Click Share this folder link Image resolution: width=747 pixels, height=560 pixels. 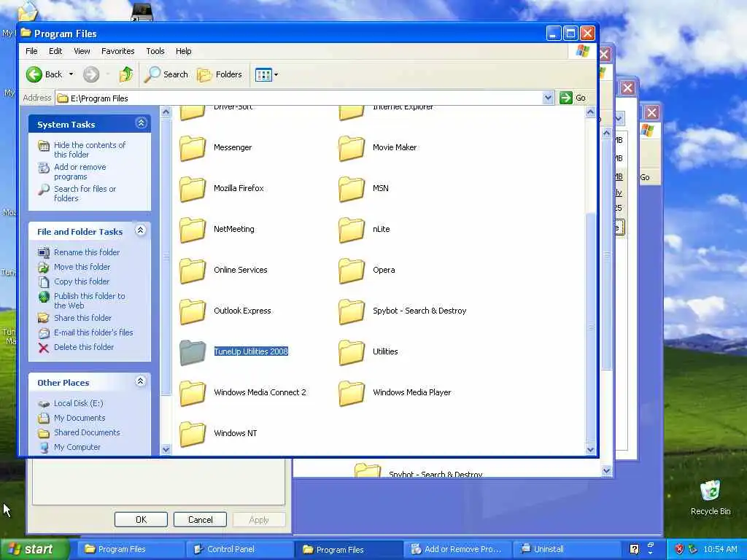tap(82, 318)
